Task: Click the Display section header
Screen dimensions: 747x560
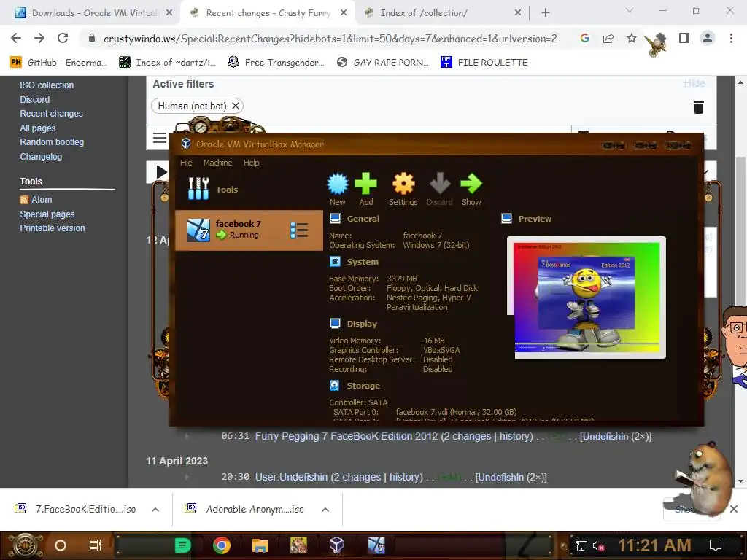Action: click(x=362, y=324)
